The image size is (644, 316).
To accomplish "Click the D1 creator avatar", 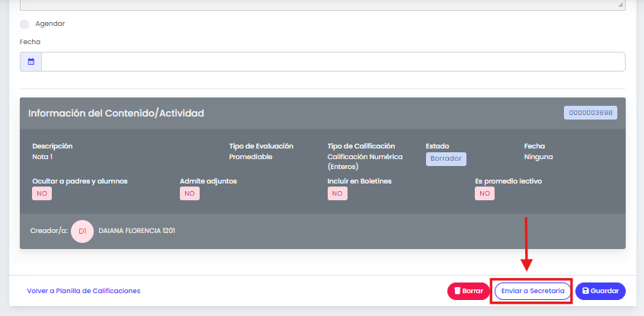I will (82, 231).
